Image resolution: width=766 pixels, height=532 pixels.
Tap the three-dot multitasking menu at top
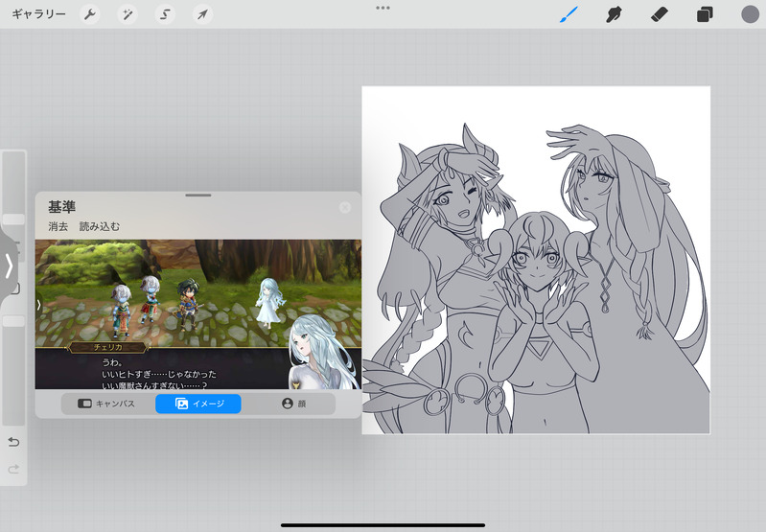point(383,8)
